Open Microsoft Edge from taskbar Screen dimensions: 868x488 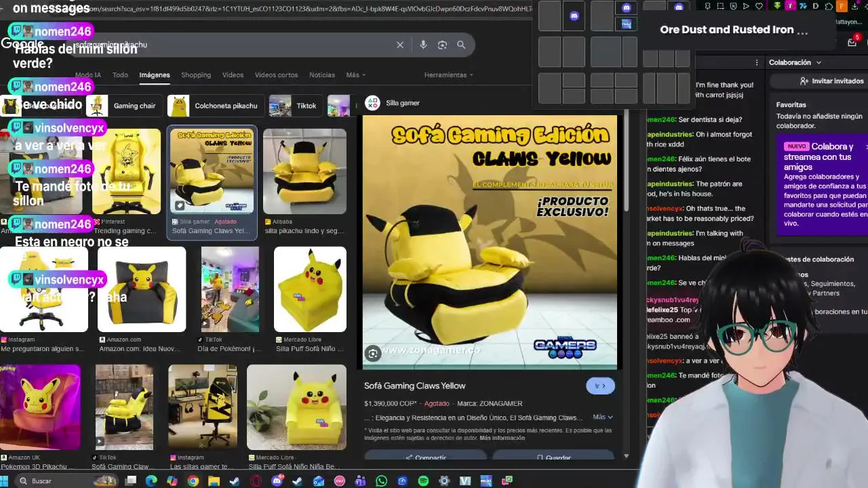point(151,481)
